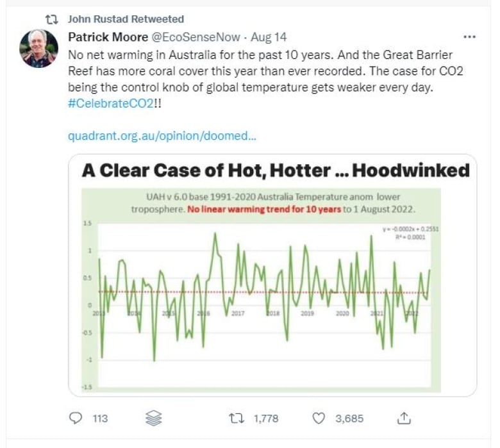This screenshot has height=448, width=500.
Task: Click the tweet body text
Action: coord(265,71)
